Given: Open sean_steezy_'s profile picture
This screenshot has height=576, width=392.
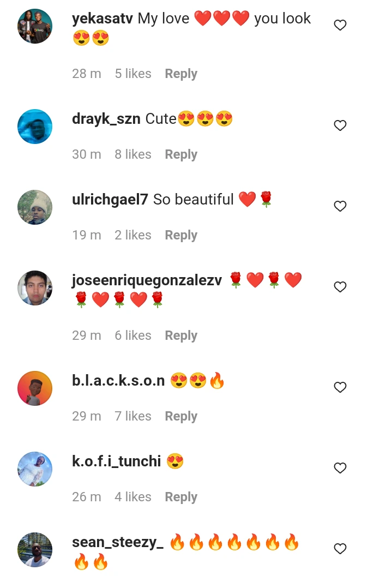Looking at the screenshot, I should [x=35, y=550].
